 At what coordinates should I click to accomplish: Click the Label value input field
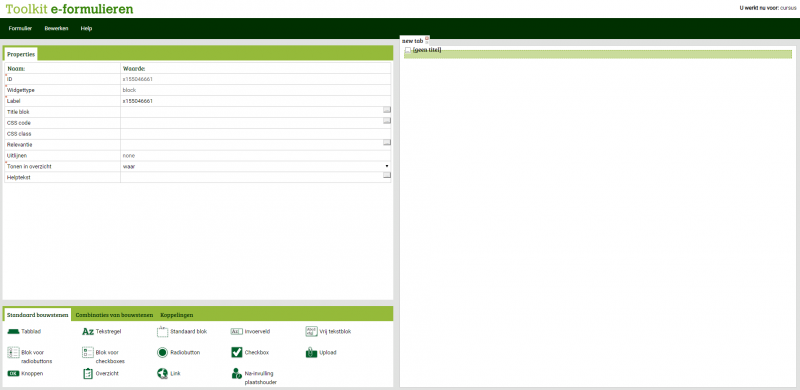(x=256, y=101)
